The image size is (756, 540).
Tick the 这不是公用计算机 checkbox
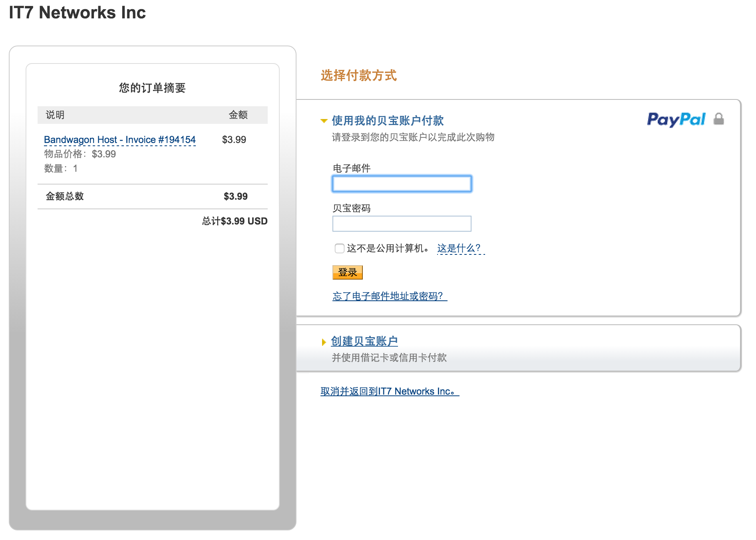point(340,248)
